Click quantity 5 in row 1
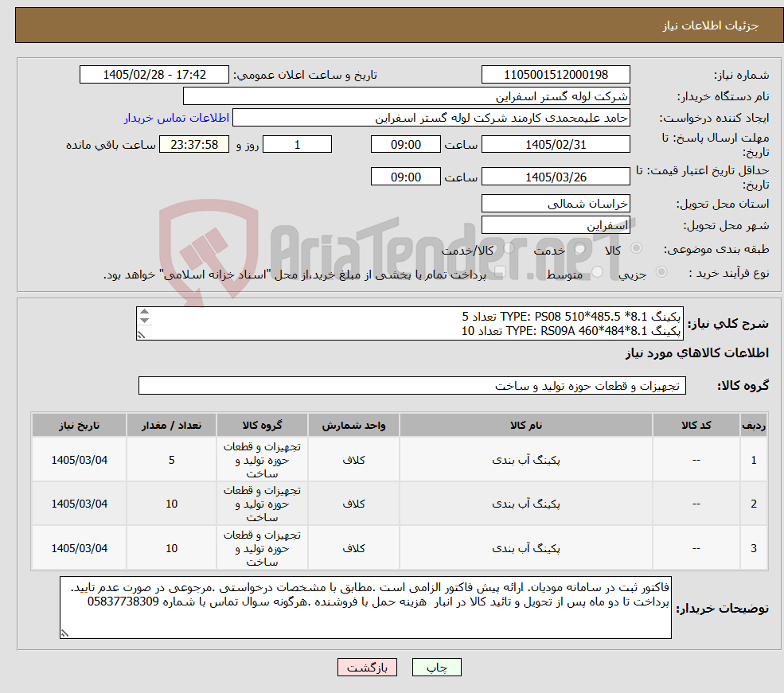This screenshot has height=693, width=784. (x=171, y=460)
